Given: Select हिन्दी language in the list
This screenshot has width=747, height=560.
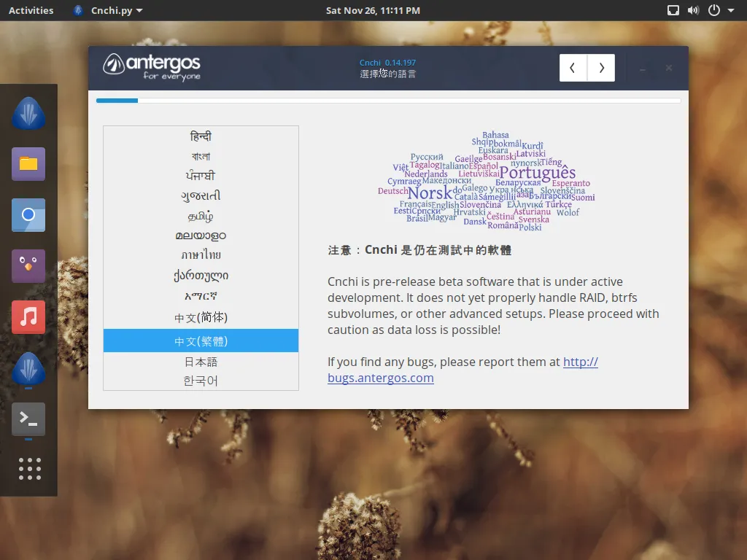Looking at the screenshot, I should (x=201, y=136).
